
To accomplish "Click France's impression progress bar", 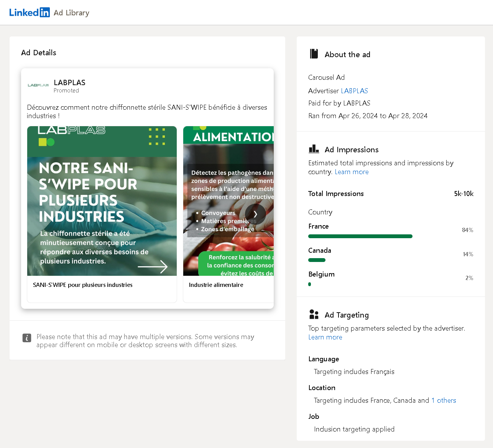I will (x=360, y=236).
